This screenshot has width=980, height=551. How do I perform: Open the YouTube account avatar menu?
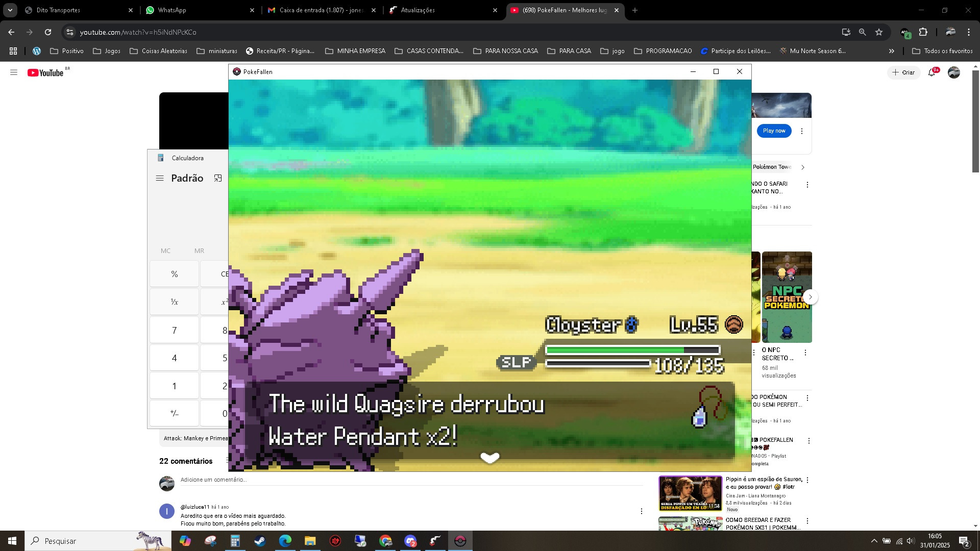click(x=953, y=72)
